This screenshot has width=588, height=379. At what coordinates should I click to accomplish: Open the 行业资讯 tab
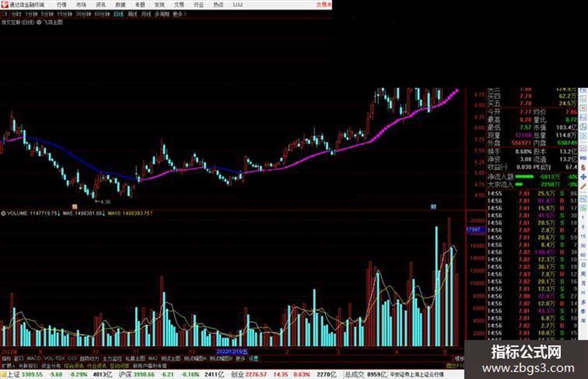coord(96,365)
